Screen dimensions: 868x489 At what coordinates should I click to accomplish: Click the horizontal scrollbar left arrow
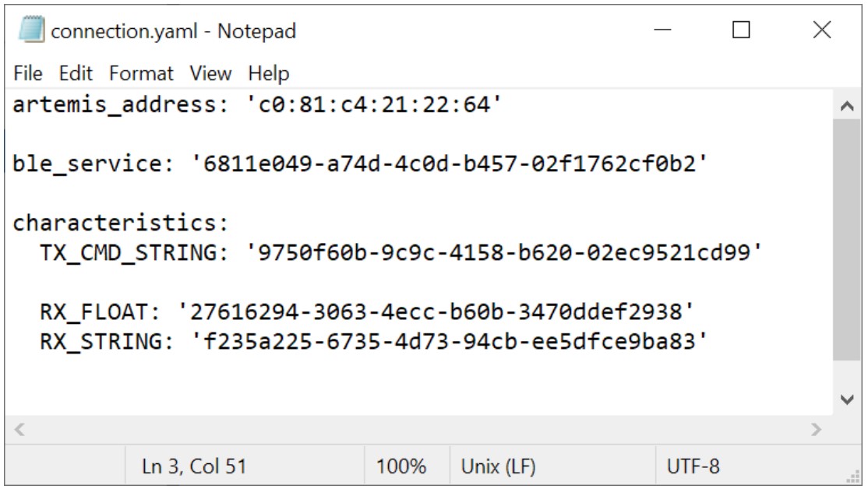(x=19, y=429)
